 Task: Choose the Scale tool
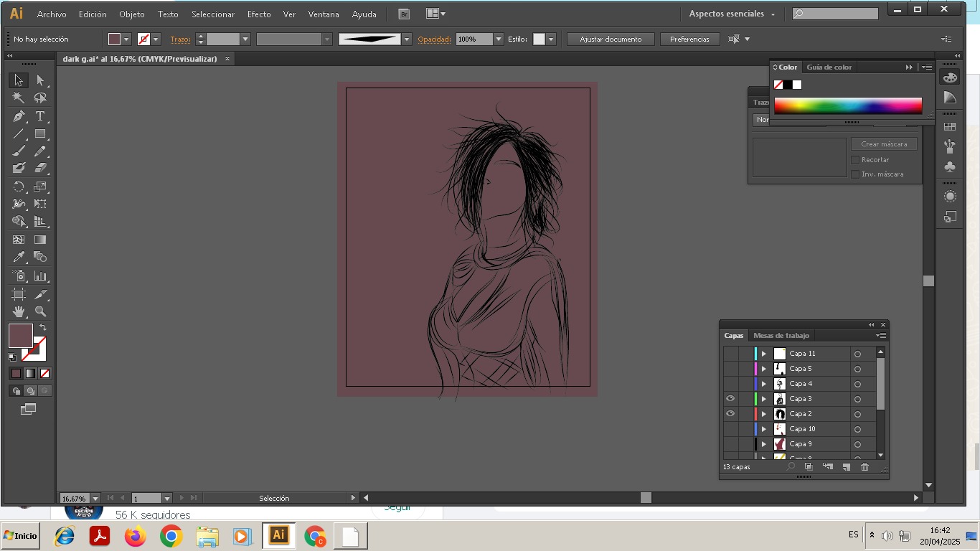point(40,187)
